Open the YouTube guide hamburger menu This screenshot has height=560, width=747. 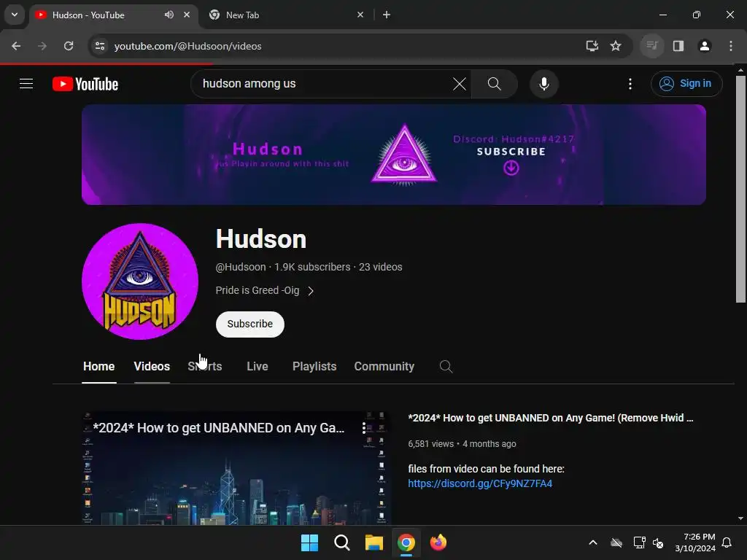pos(26,84)
